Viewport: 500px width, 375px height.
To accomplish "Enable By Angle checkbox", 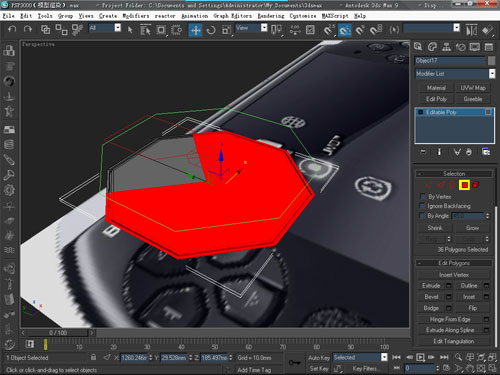I will click(423, 216).
